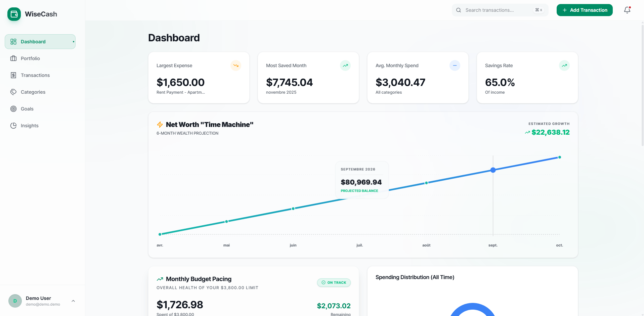The height and width of the screenshot is (316, 644).
Task: Click the estimated growth amount link
Action: click(x=550, y=132)
